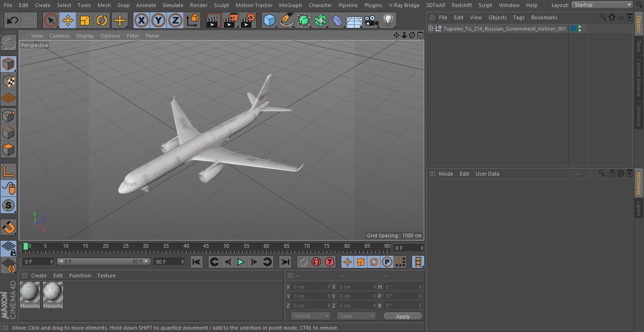Add a Cube primitive object

(269, 20)
